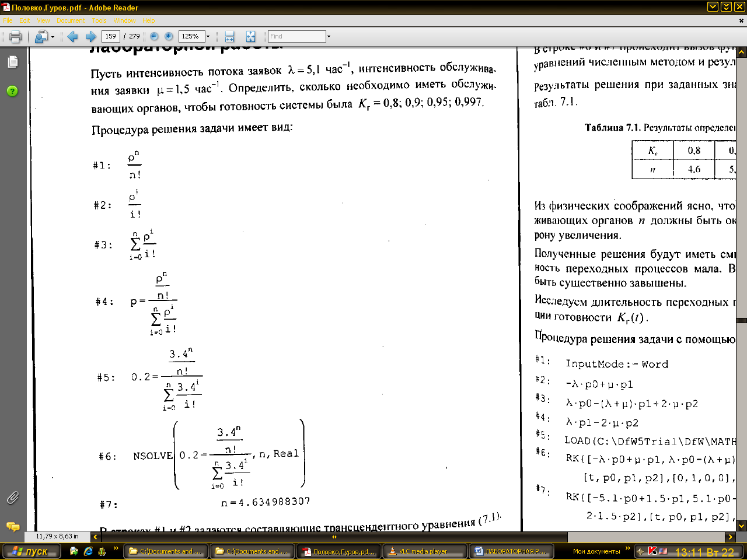This screenshot has height=560, width=747.
Task: Open the green How To help icon
Action: 12,91
